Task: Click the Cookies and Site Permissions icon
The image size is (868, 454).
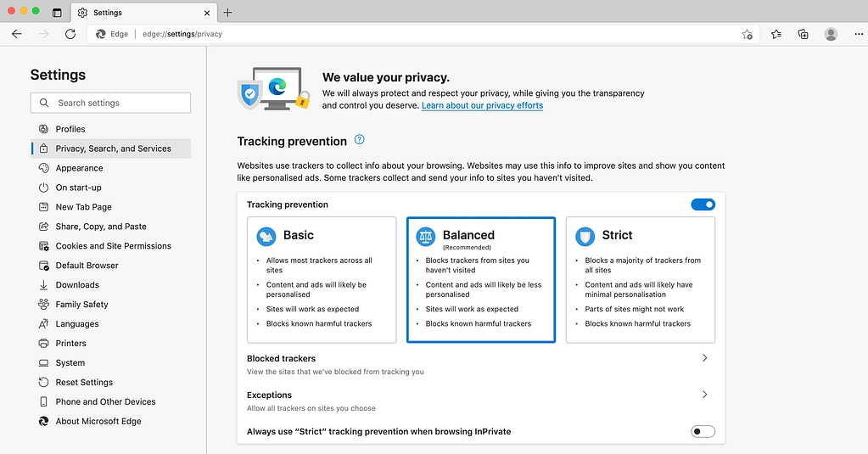Action: click(x=44, y=246)
